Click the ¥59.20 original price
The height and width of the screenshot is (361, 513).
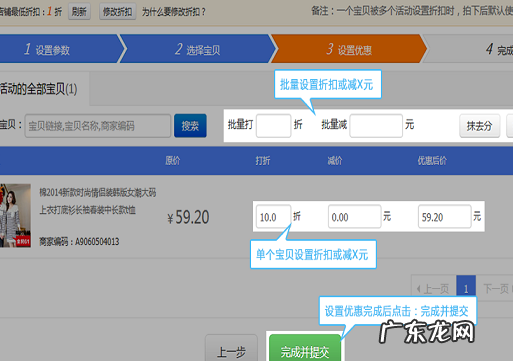tap(188, 217)
